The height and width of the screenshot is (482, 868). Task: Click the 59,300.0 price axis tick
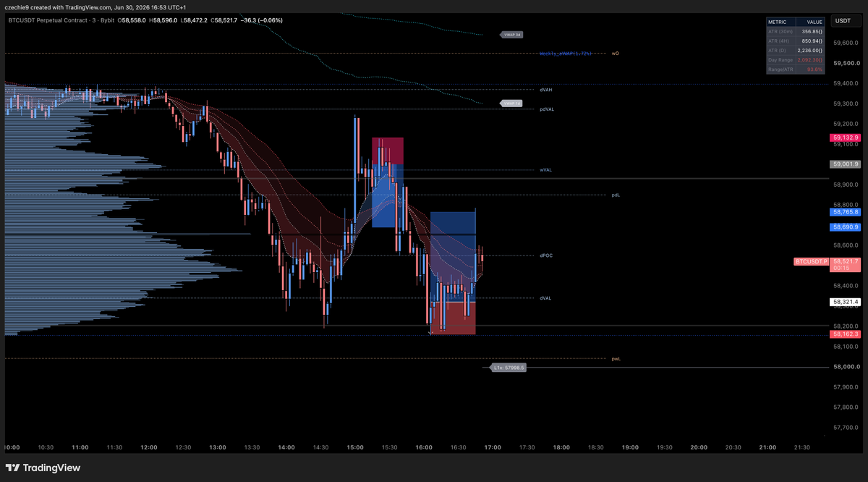click(846, 103)
